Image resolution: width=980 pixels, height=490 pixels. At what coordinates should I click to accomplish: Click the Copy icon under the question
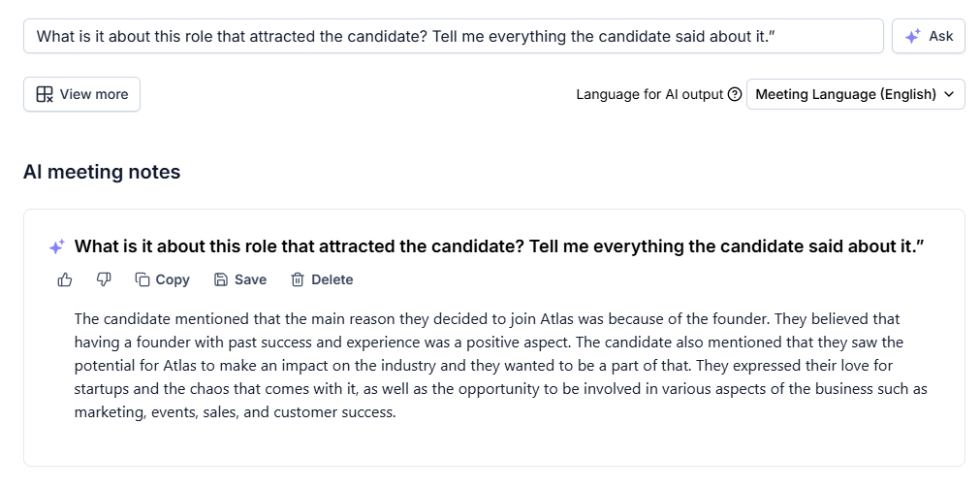coord(142,279)
